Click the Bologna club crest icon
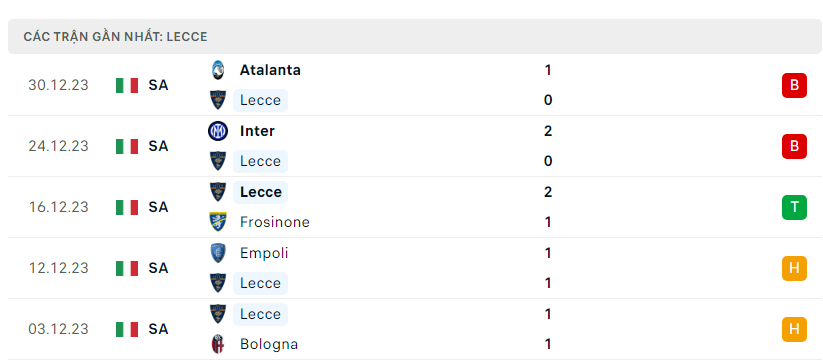The width and height of the screenshot is (823, 360). point(217,344)
